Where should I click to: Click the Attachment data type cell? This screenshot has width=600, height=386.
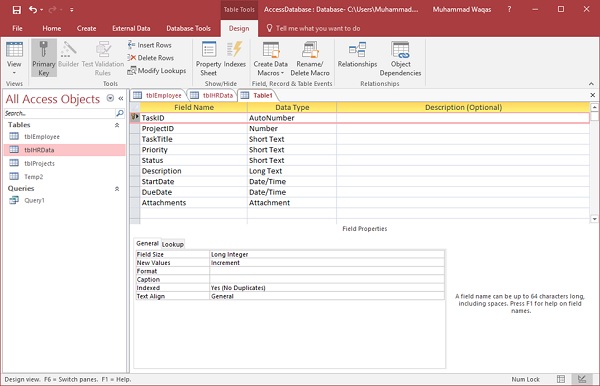pos(292,203)
